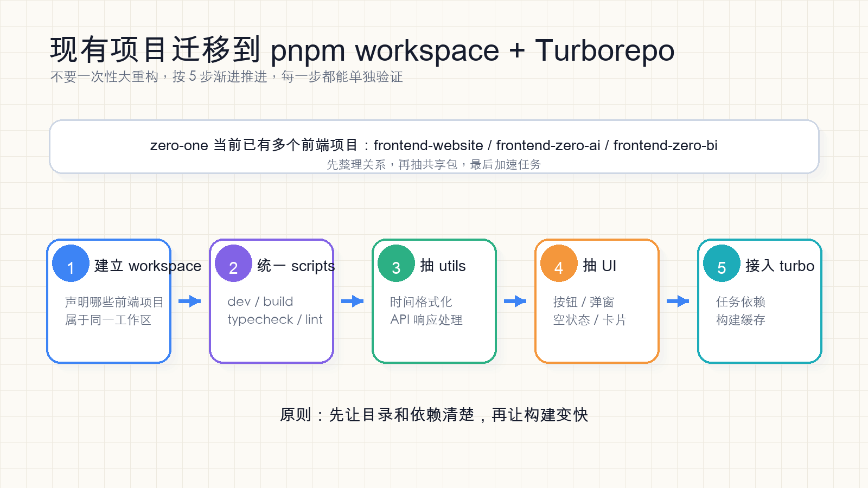The image size is (868, 488).
Task: Click the arrow between scripts and utils cards
Action: tap(353, 301)
